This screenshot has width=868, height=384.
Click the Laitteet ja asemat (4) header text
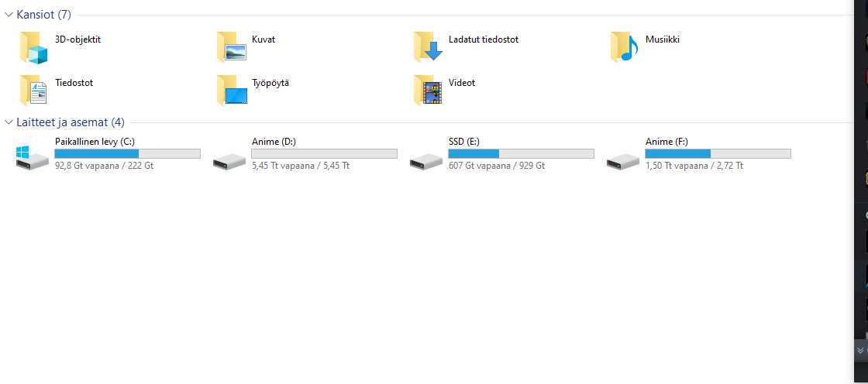[x=70, y=122]
